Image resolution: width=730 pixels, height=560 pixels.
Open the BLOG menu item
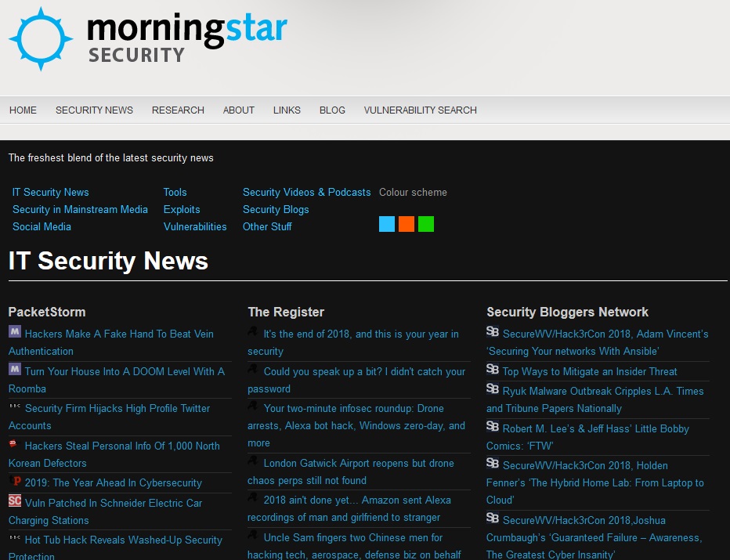[332, 110]
